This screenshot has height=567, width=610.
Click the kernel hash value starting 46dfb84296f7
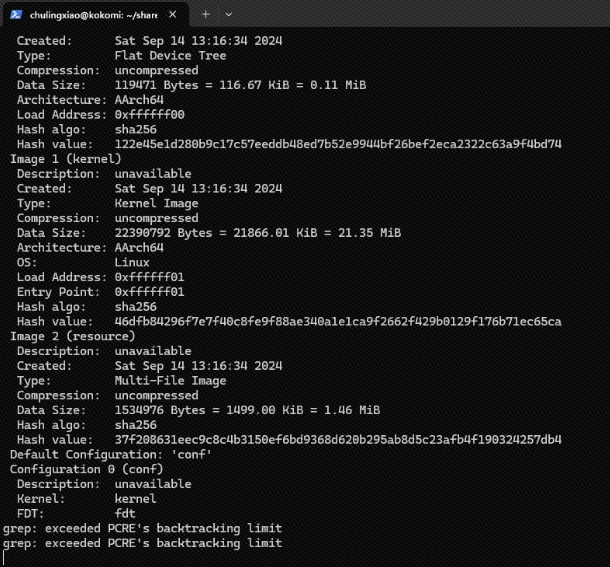[338, 321]
